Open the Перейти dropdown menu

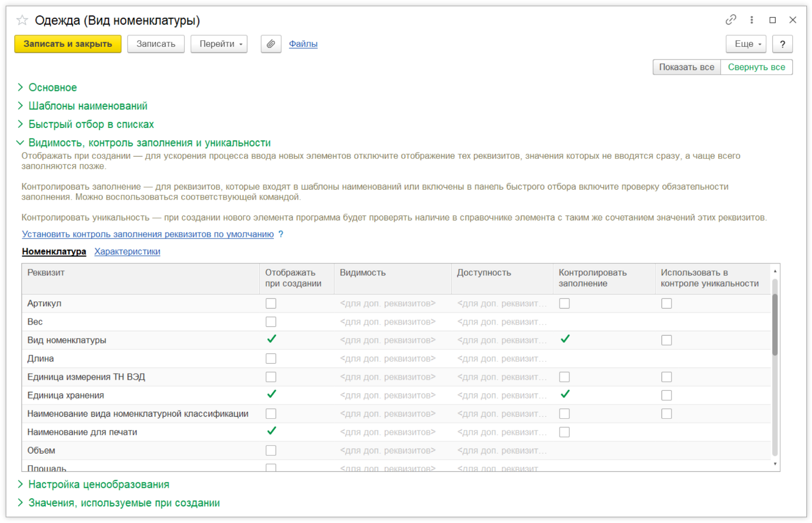click(219, 44)
